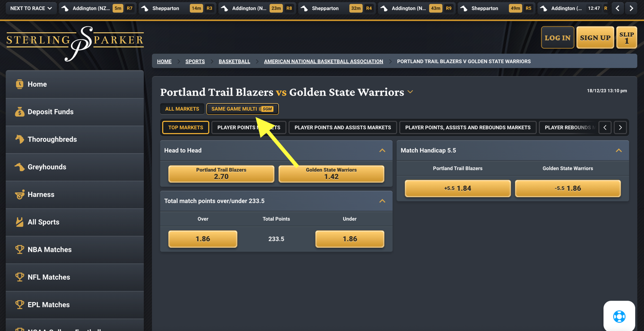Select Addington R8 race in 23m

(257, 8)
